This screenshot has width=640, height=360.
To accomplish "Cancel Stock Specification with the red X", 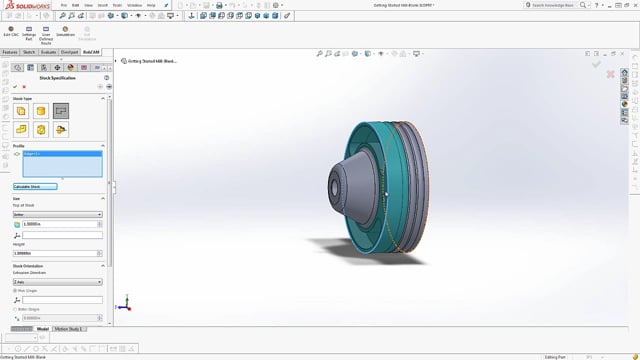I will (x=24, y=87).
